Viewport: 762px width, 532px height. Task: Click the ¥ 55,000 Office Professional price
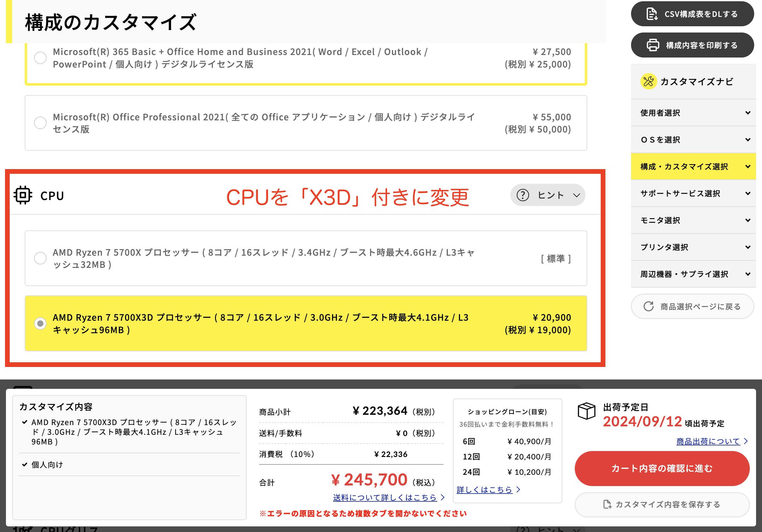coord(552,117)
